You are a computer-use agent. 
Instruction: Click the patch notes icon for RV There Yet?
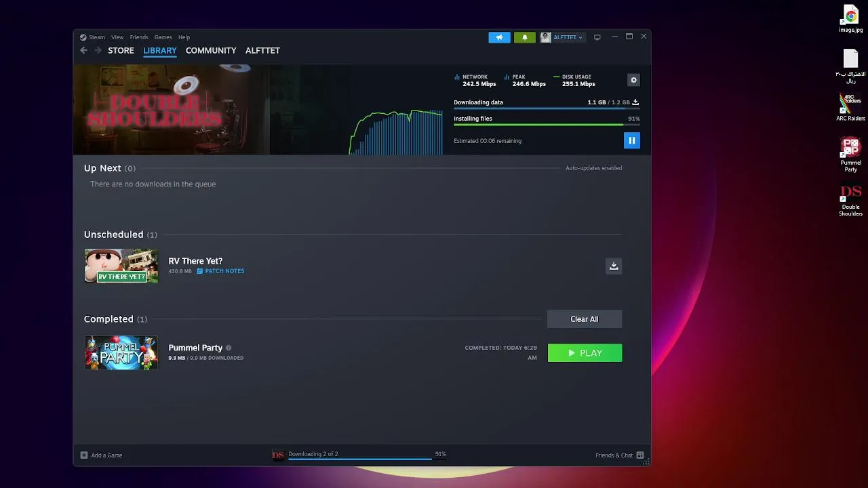(x=200, y=271)
